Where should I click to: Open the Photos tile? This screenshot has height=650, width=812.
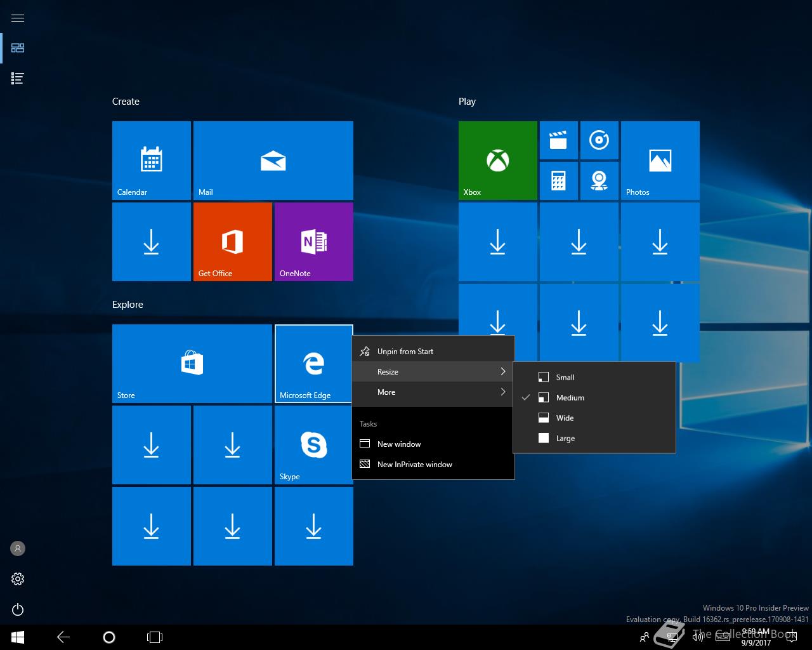pyautogui.click(x=660, y=161)
